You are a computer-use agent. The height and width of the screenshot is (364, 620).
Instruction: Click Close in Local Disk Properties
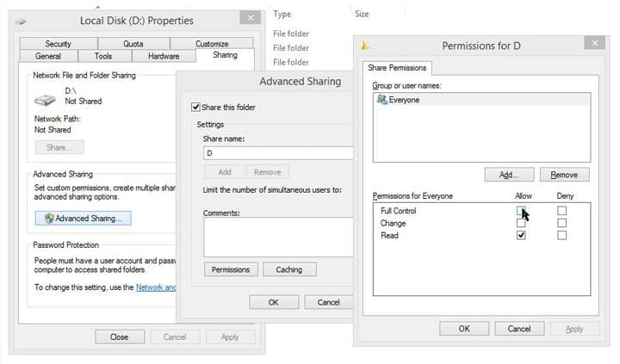(x=120, y=337)
